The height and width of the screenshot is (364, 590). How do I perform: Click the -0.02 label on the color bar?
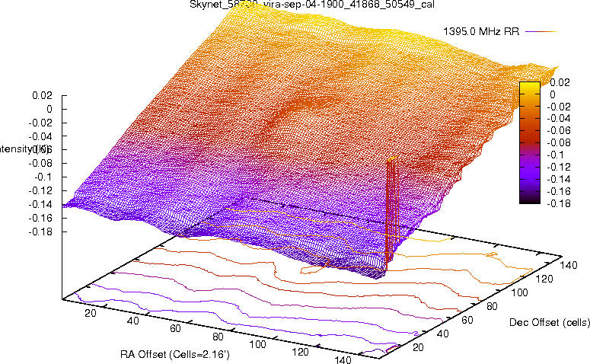[558, 107]
